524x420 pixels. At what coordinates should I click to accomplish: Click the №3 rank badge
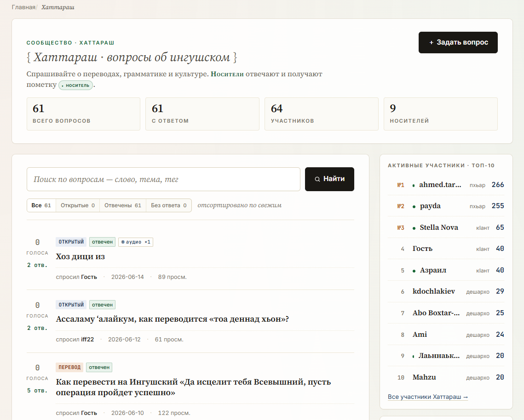point(401,228)
